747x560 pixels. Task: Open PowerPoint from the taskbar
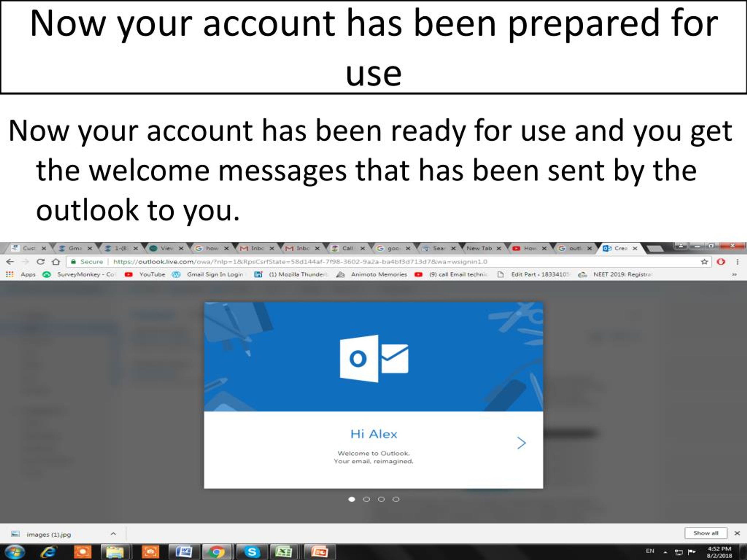click(319, 552)
